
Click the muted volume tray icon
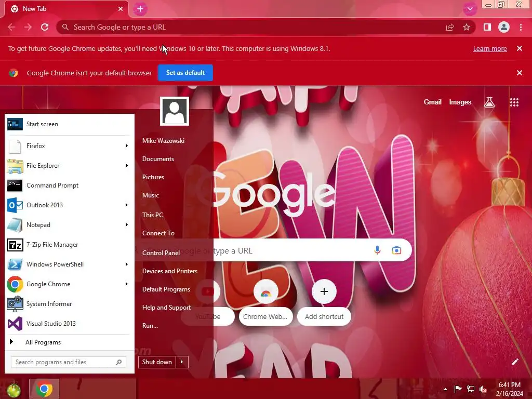483,389
